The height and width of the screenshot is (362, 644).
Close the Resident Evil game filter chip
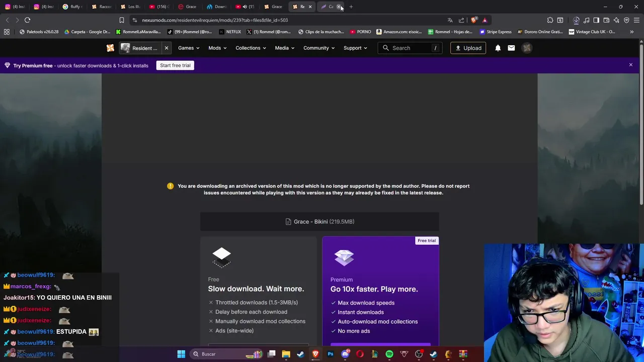[167, 48]
